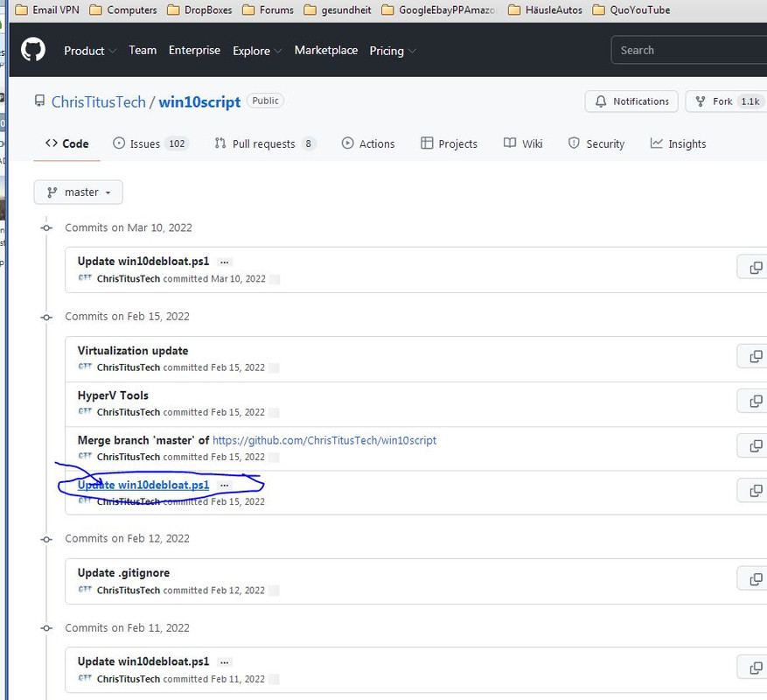Switch to the Wiki tab
The image size is (767, 700).
pos(523,143)
